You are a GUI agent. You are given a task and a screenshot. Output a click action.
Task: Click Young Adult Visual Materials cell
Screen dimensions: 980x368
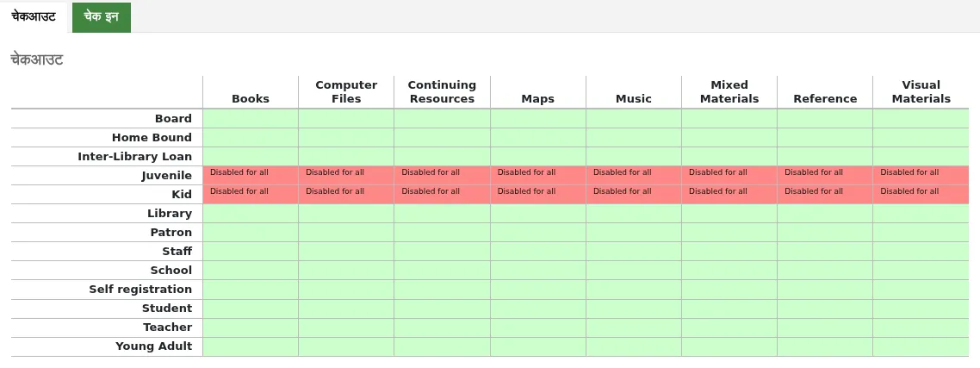pyautogui.click(x=921, y=346)
